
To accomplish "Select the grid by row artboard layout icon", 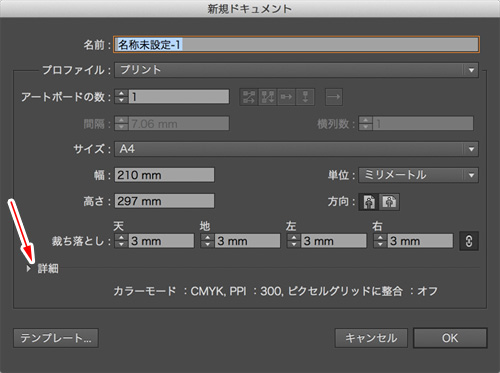I will 249,97.
